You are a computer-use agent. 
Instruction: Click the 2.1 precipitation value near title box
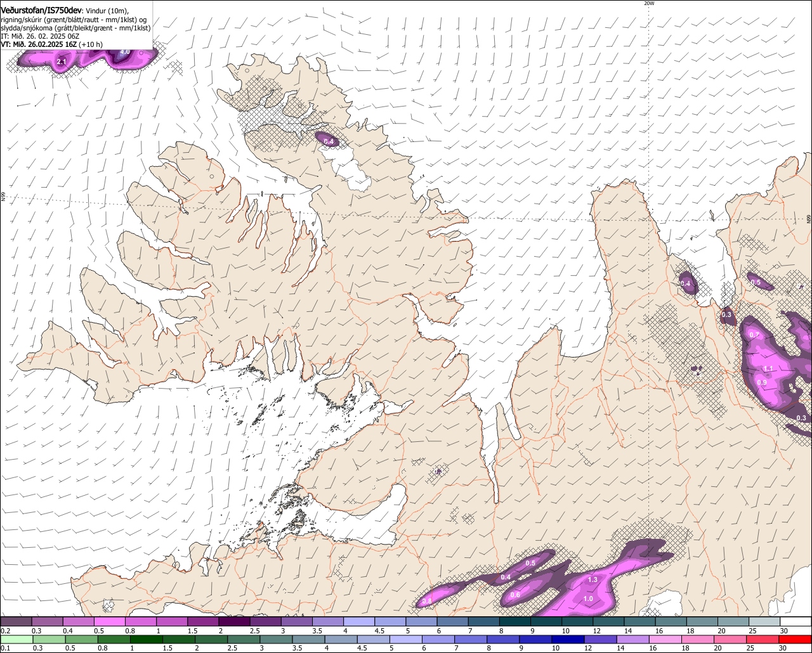click(62, 61)
